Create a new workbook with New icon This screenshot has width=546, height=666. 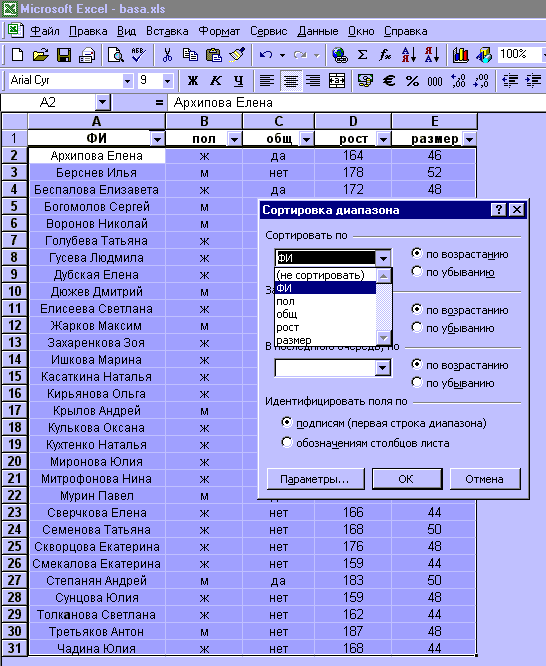(17, 55)
